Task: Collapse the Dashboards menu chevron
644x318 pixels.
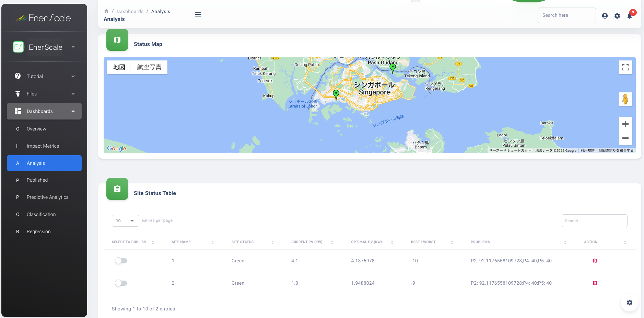Action: pyautogui.click(x=73, y=111)
